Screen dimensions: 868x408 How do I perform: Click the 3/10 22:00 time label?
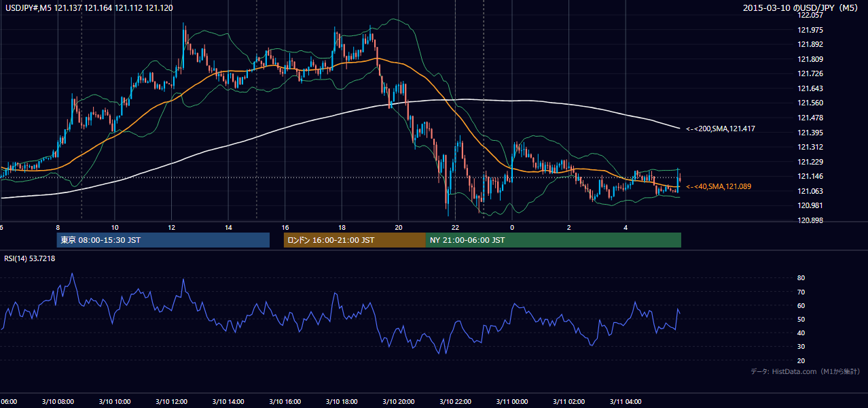(455, 402)
